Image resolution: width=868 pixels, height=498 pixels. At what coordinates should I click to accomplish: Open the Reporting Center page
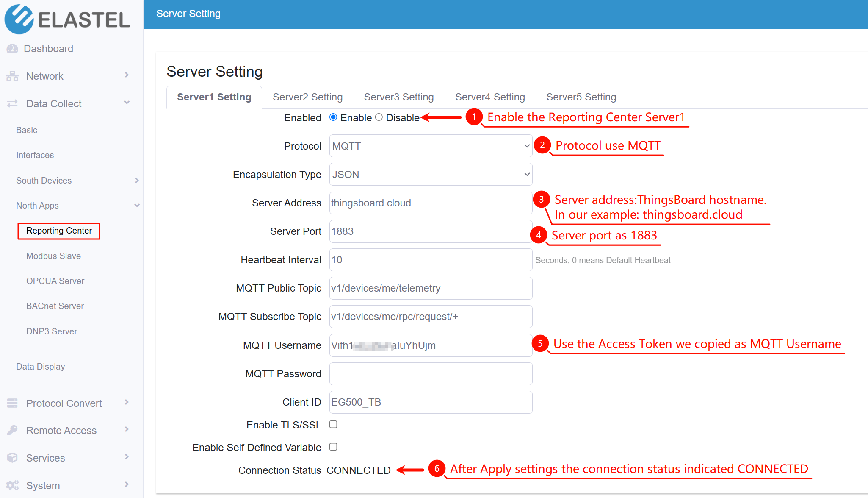pyautogui.click(x=59, y=231)
